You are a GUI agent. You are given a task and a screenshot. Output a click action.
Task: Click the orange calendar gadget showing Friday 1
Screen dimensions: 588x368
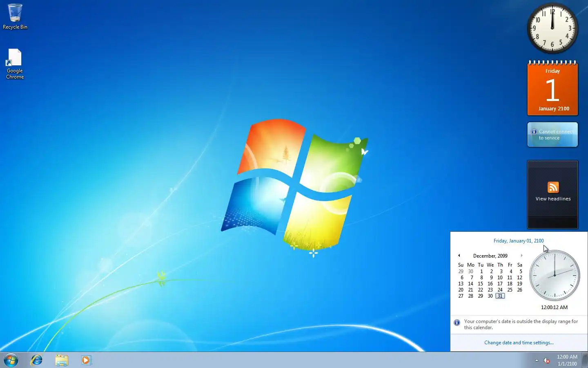[x=552, y=88]
